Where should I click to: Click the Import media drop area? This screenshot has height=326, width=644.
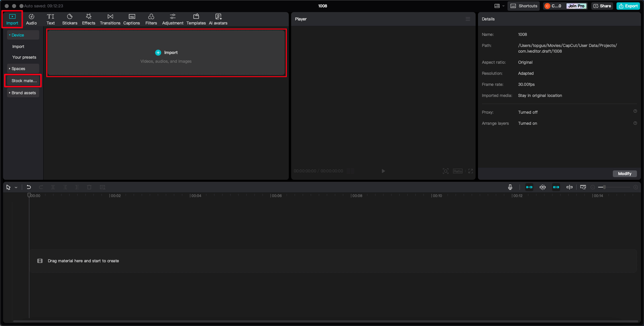[x=166, y=53]
